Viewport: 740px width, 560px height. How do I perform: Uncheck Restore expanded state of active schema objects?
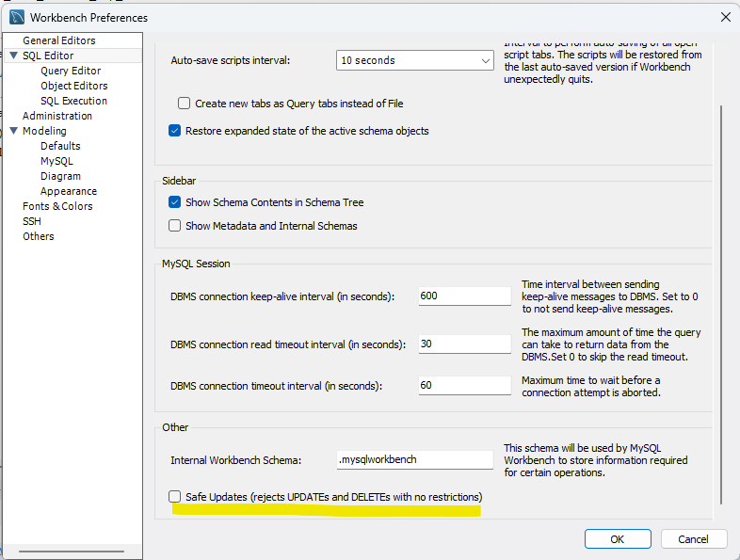coord(174,131)
